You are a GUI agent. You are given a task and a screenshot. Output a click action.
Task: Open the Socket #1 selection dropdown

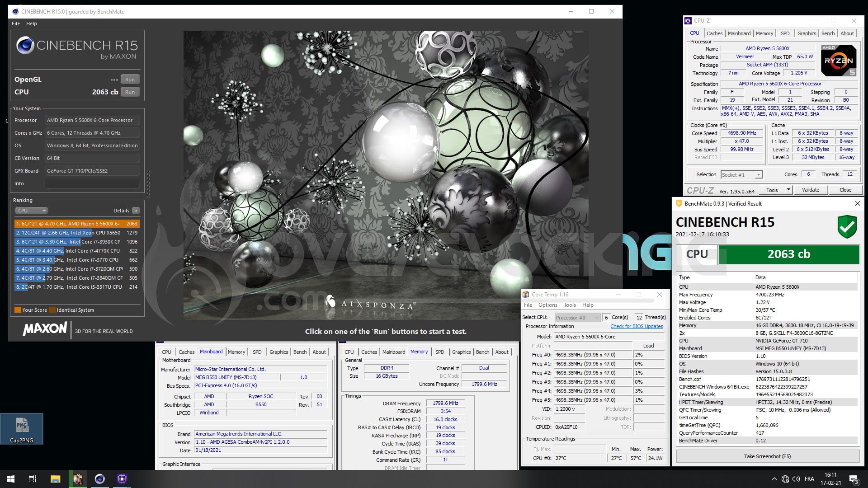coord(741,174)
